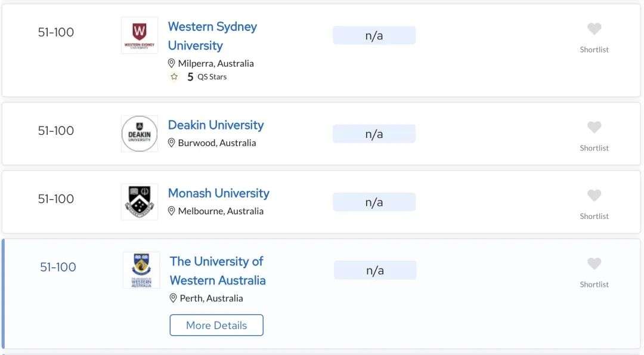644x355 pixels.
Task: Click n/a score badge for Western Sydney University
Action: (374, 35)
